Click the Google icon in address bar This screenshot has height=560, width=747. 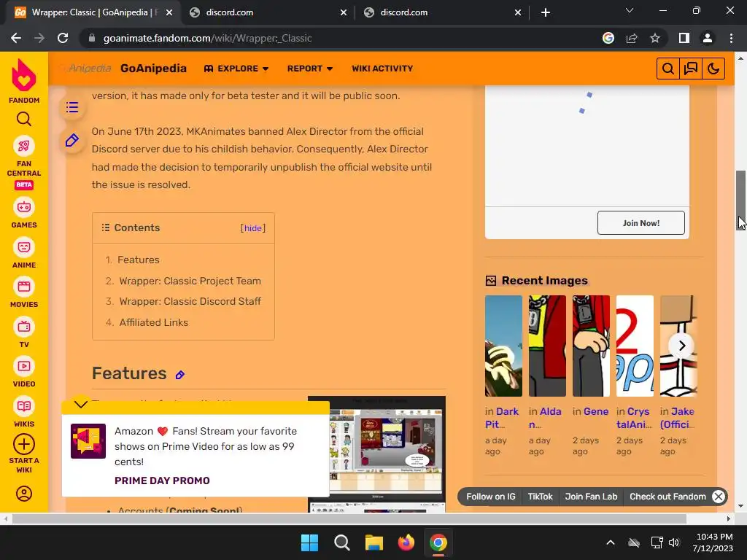pyautogui.click(x=608, y=38)
